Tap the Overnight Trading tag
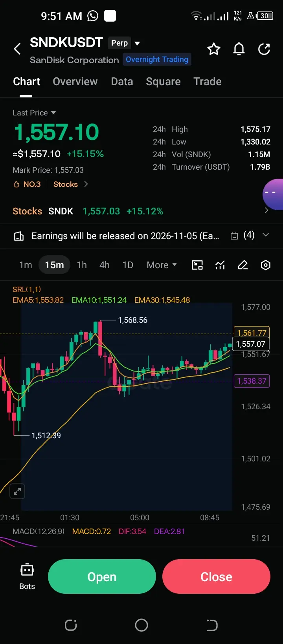 [x=157, y=59]
